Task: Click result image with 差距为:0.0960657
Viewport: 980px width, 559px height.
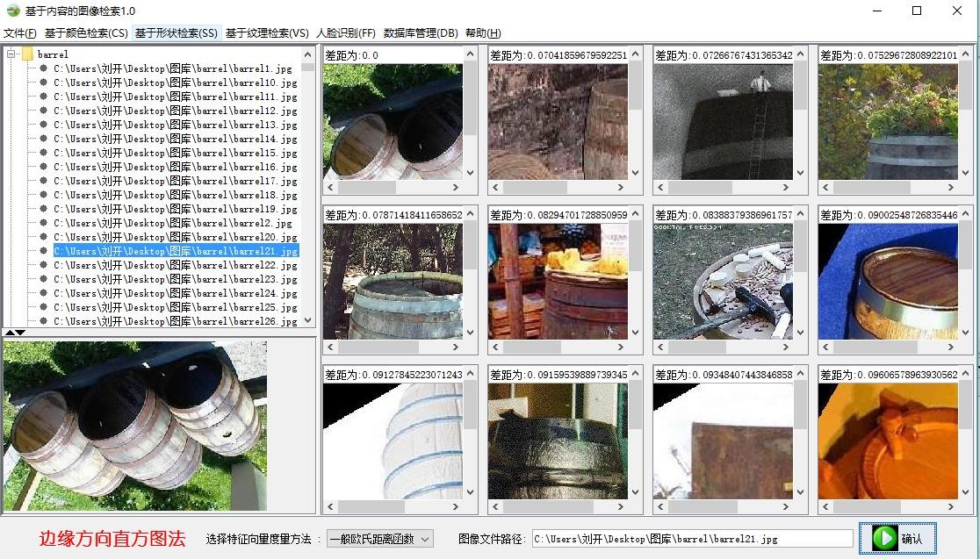Action: (x=888, y=441)
